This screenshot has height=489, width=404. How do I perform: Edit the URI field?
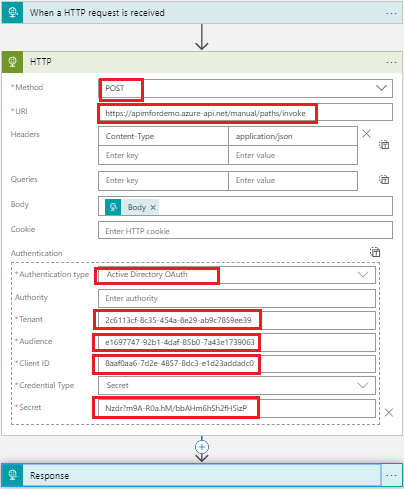pyautogui.click(x=245, y=112)
